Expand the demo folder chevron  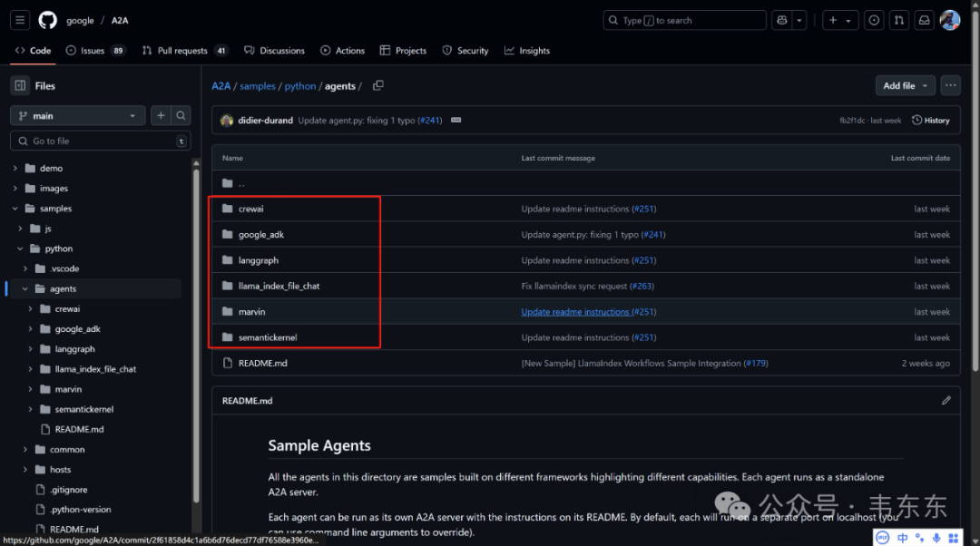tap(15, 168)
